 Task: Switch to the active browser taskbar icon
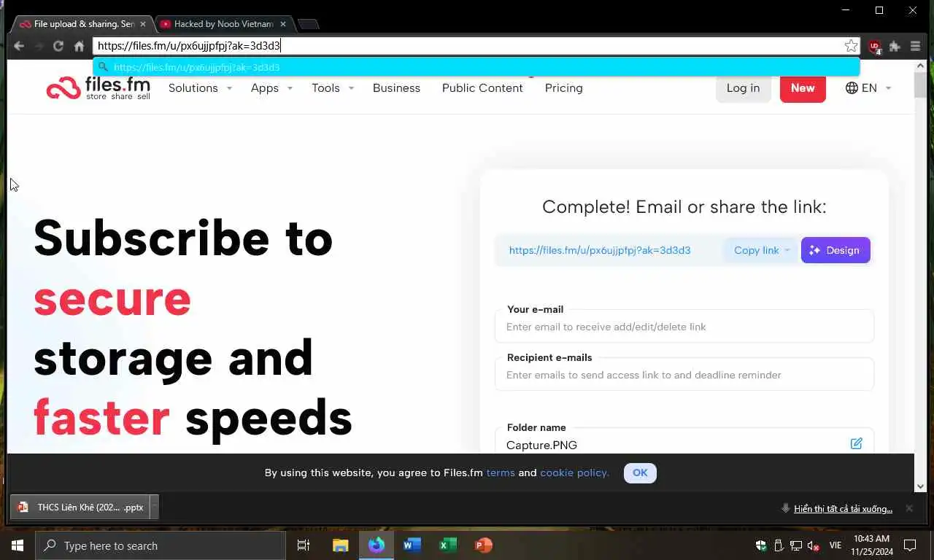click(376, 545)
